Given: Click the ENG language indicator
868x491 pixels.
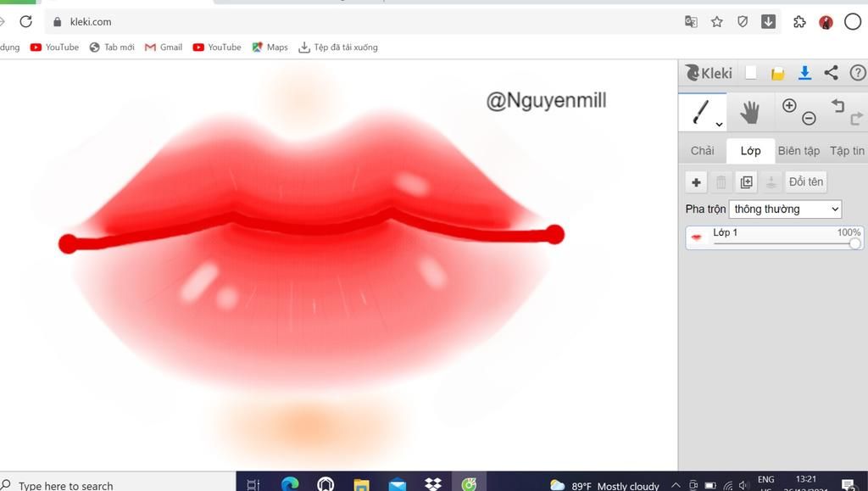Looking at the screenshot, I should point(766,479).
